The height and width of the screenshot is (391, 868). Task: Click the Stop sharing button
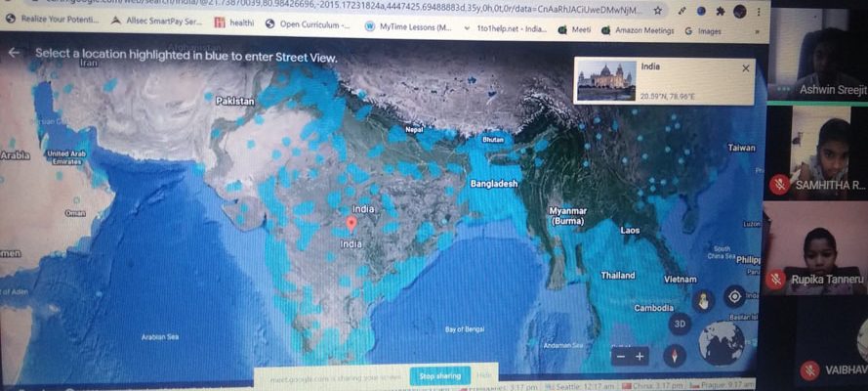pos(440,376)
